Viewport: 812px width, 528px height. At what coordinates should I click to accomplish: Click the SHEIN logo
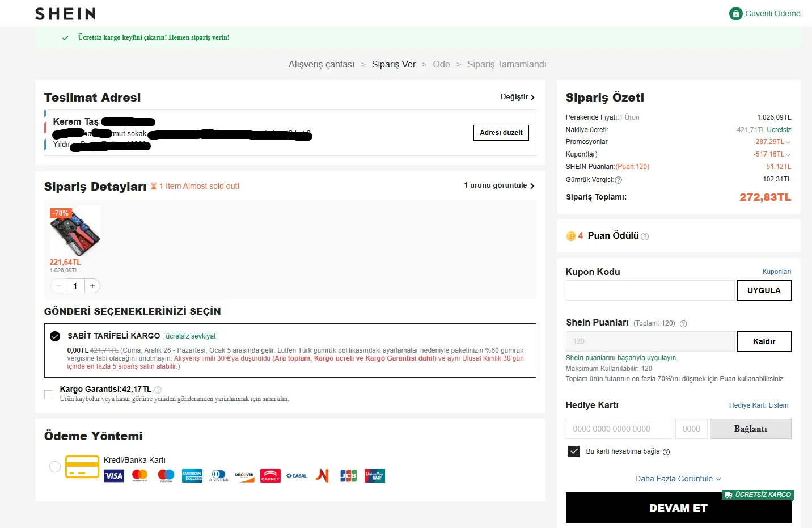pos(65,14)
